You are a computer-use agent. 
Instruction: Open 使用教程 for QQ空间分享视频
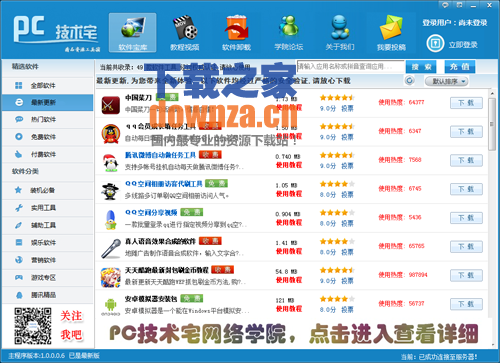tap(289, 222)
